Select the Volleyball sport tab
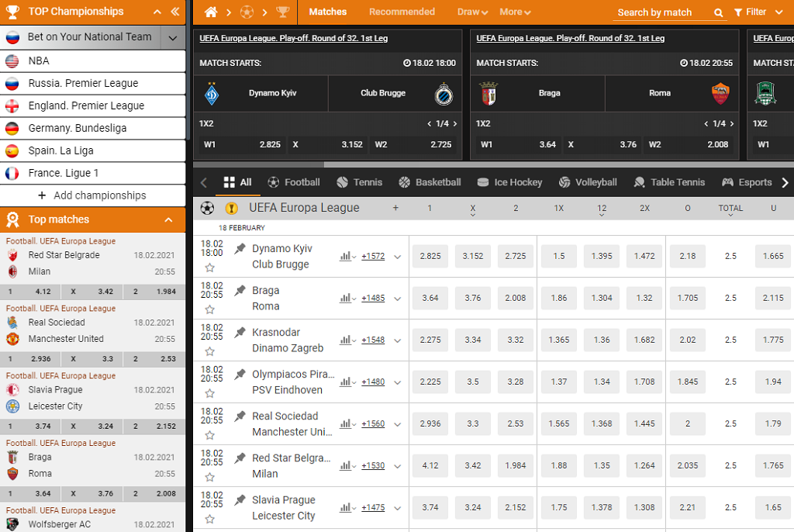This screenshot has height=532, width=794. (588, 182)
